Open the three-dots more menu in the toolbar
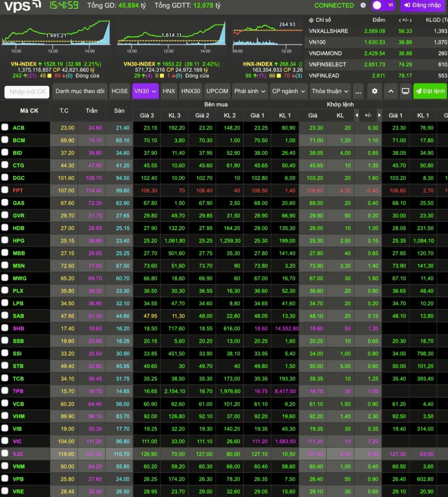Screen dimensions: 448x497 pyautogui.click(x=359, y=91)
